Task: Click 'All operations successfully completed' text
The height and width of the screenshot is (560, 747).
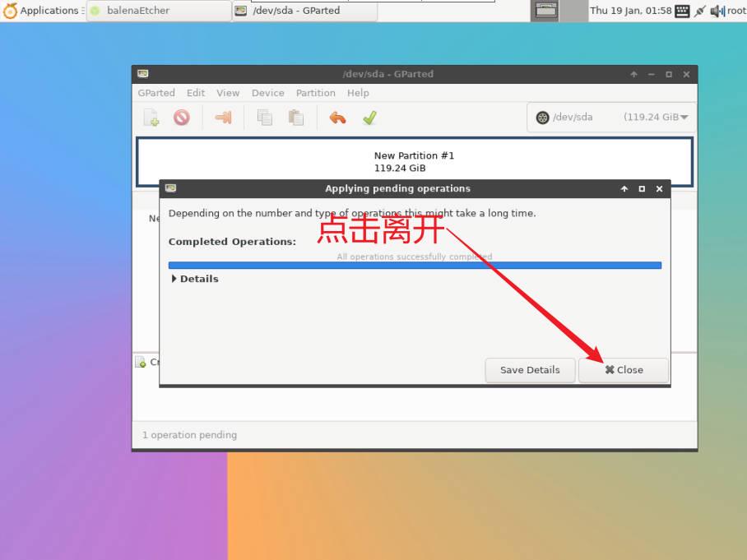Action: pos(415,257)
